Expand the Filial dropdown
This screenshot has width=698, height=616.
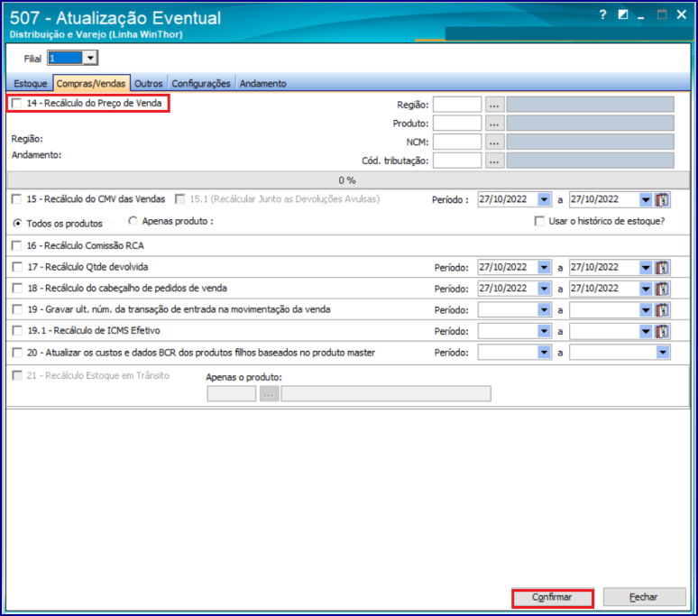click(x=90, y=58)
